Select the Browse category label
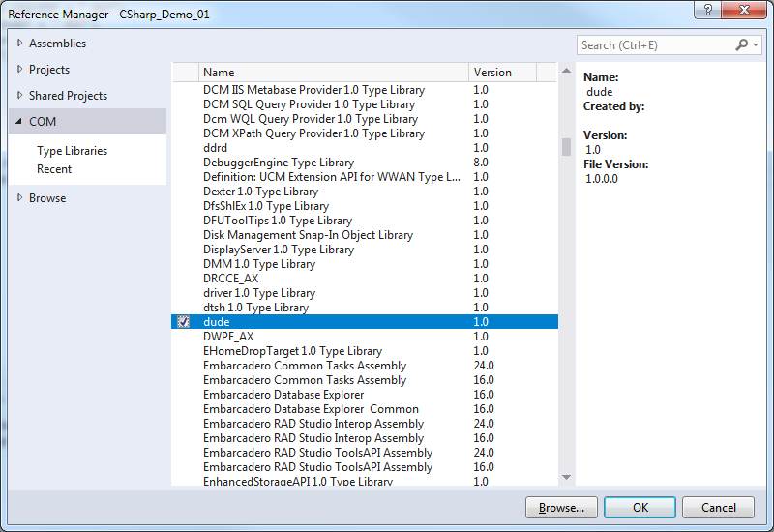Viewport: 774px width, 532px height. pyautogui.click(x=46, y=198)
